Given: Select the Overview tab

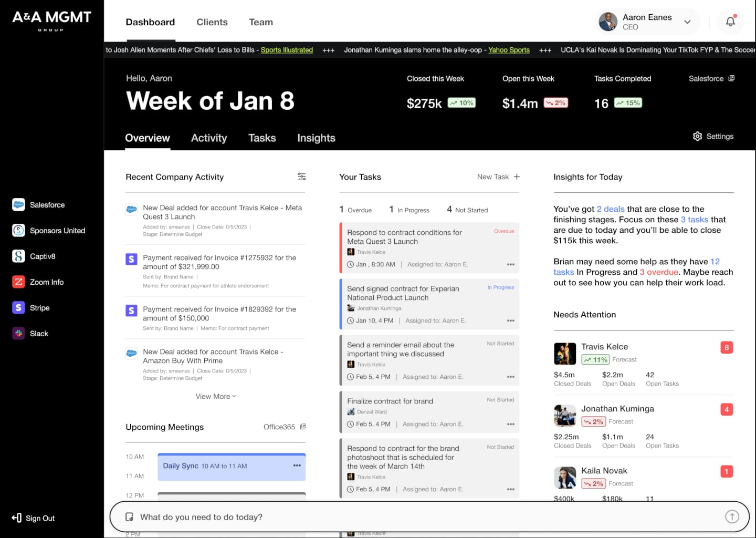Looking at the screenshot, I should pos(148,138).
